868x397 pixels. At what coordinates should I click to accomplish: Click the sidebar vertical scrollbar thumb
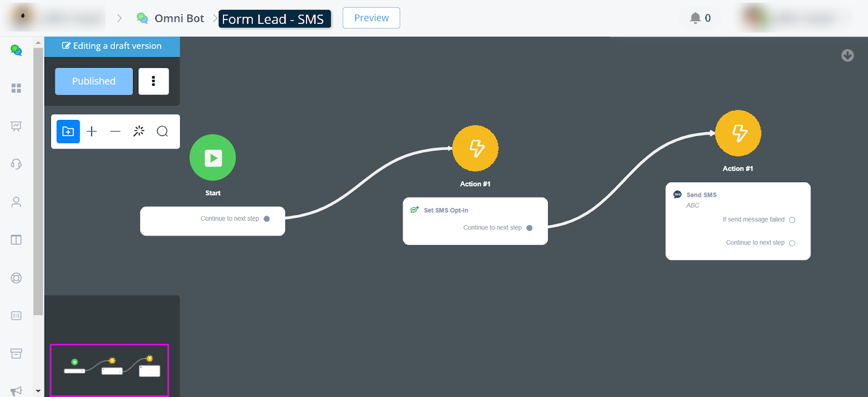(x=38, y=181)
